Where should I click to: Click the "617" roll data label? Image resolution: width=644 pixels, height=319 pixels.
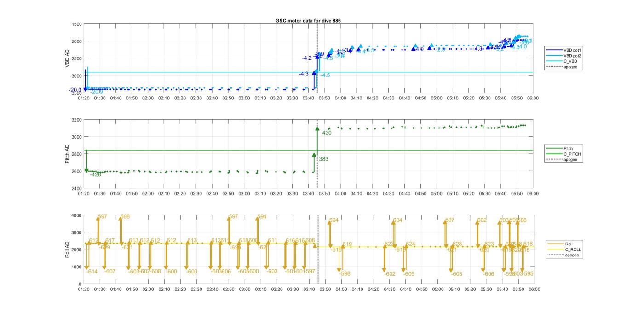pos(110,241)
